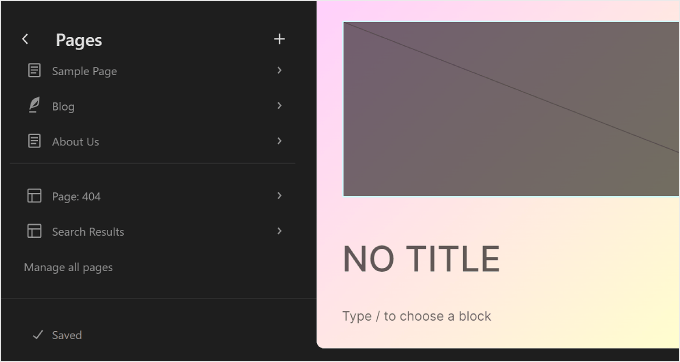Expand the About Us chevron

coord(280,141)
